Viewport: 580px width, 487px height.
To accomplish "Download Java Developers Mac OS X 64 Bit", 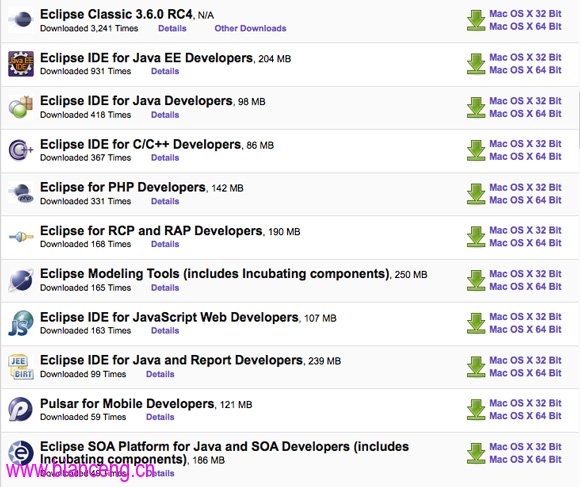I will click(525, 114).
